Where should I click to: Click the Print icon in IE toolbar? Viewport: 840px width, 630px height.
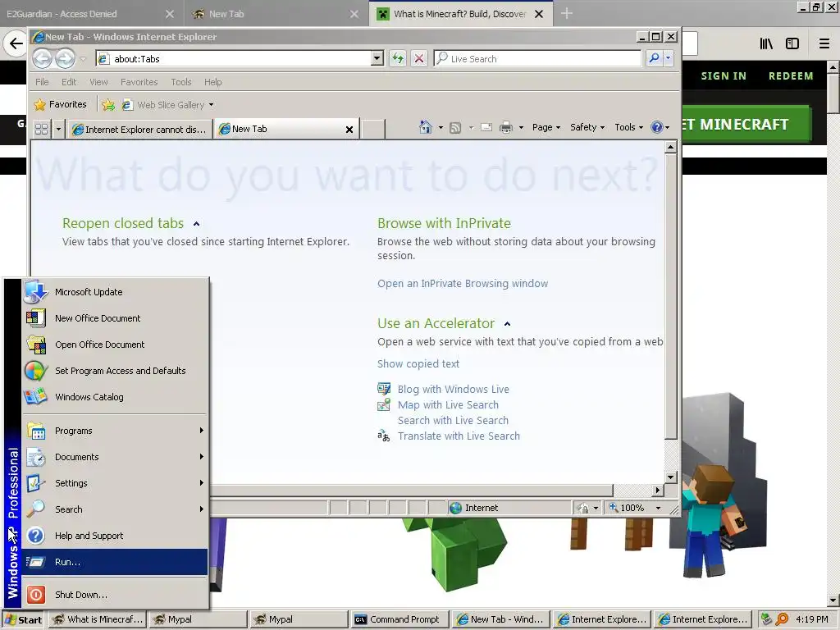pyautogui.click(x=505, y=127)
